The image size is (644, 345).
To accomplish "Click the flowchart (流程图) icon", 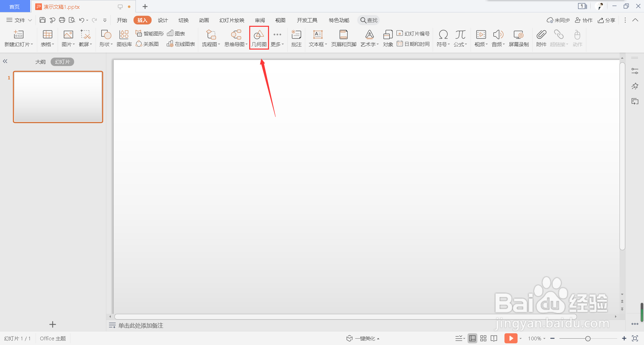I will [211, 34].
